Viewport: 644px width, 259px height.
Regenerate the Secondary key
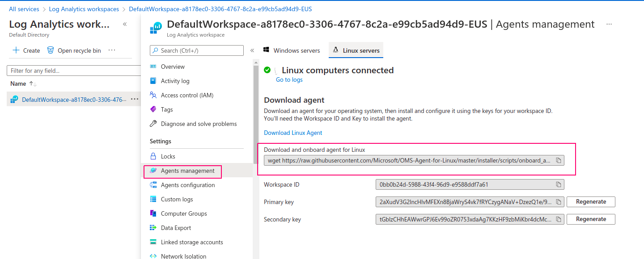coord(591,219)
